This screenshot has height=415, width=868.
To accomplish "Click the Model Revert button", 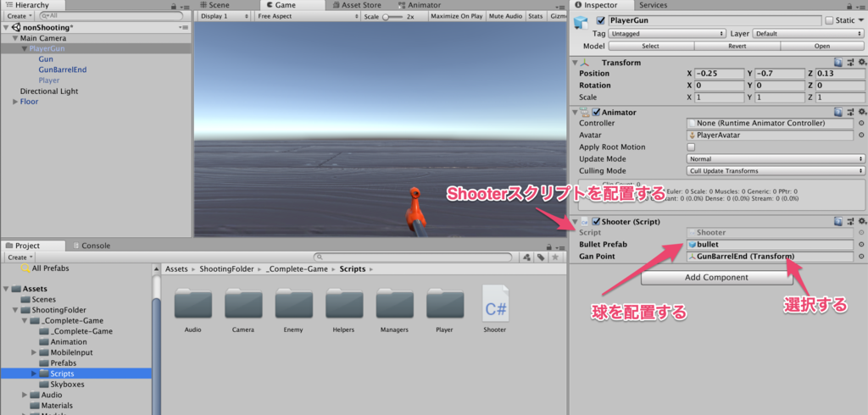I will pyautogui.click(x=737, y=46).
